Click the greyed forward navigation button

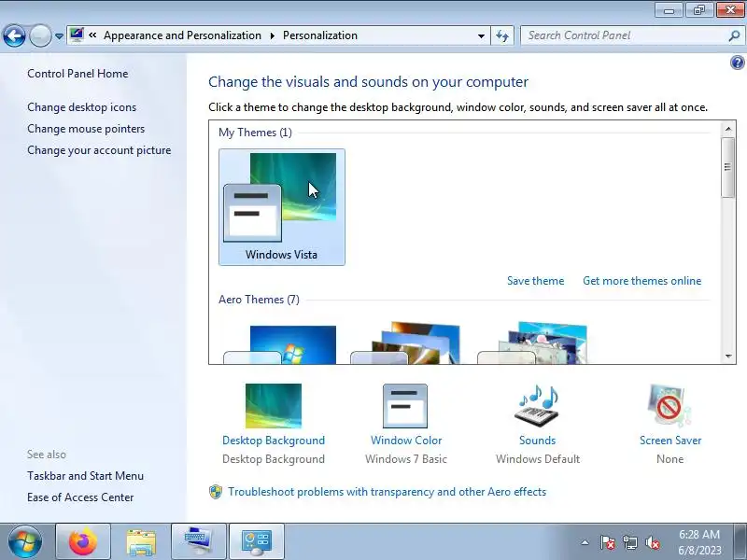[x=40, y=35]
